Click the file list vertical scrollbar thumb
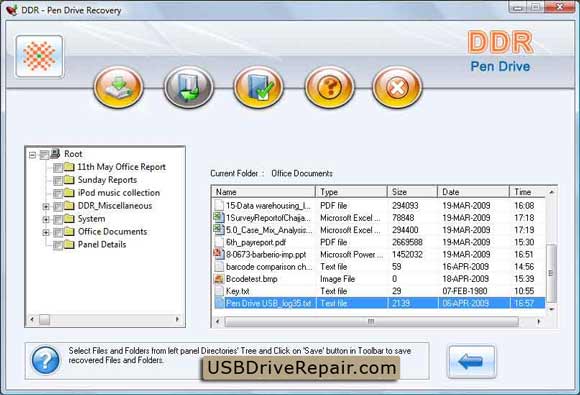 [x=551, y=273]
